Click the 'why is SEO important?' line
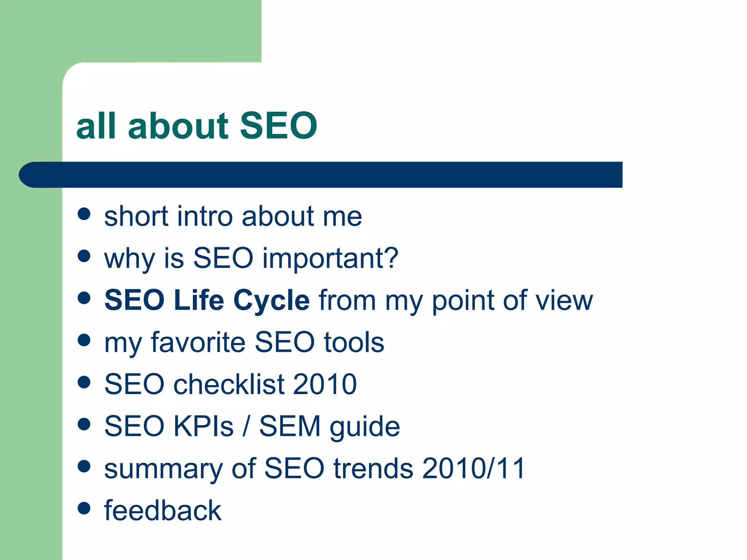The height and width of the screenshot is (560, 747). [x=251, y=259]
